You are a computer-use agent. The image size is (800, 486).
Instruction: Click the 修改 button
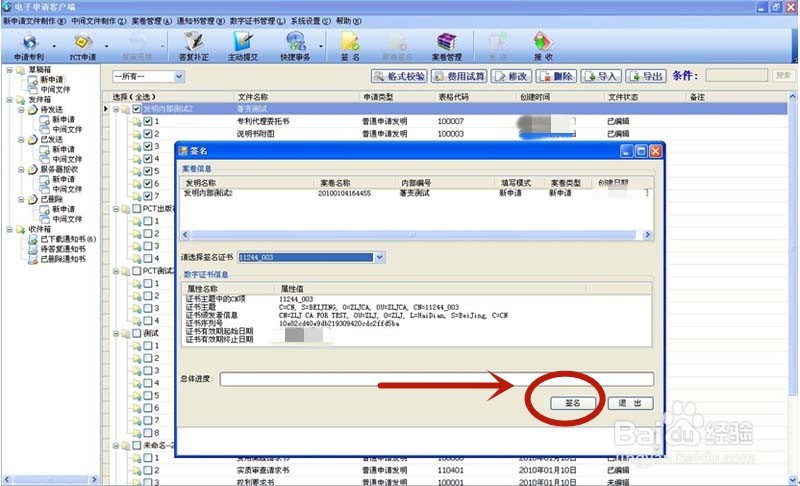tap(511, 76)
